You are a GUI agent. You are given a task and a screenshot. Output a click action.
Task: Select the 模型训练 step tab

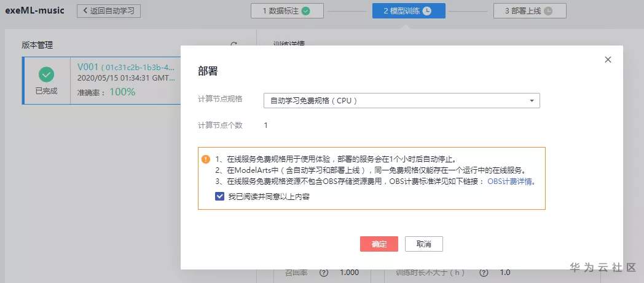pos(408,10)
